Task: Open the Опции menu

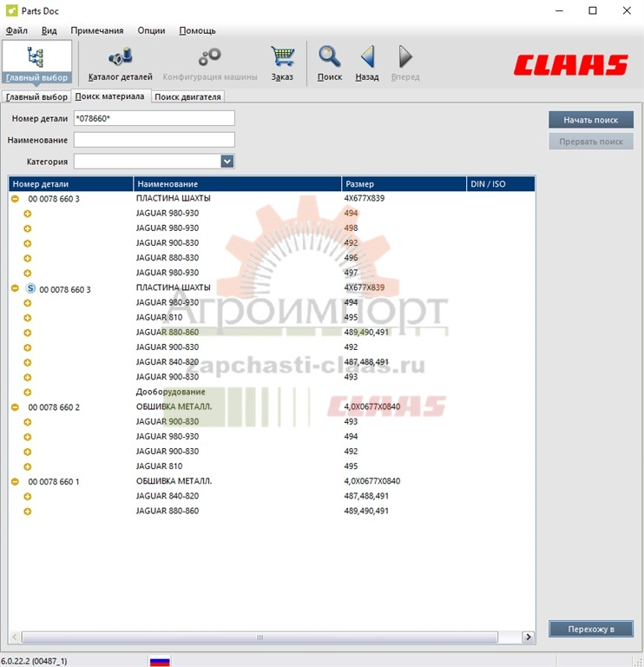Action: [151, 30]
